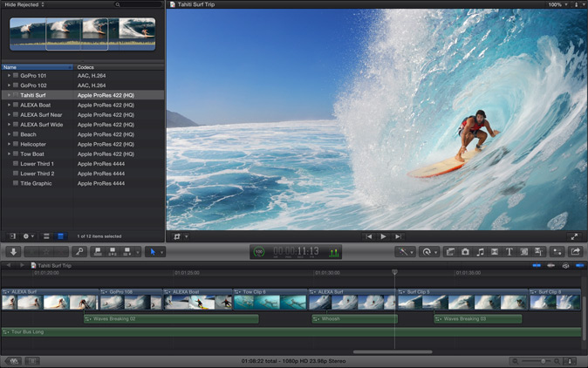
Task: Select the Tahiti Surf row in browser
Action: (x=35, y=95)
